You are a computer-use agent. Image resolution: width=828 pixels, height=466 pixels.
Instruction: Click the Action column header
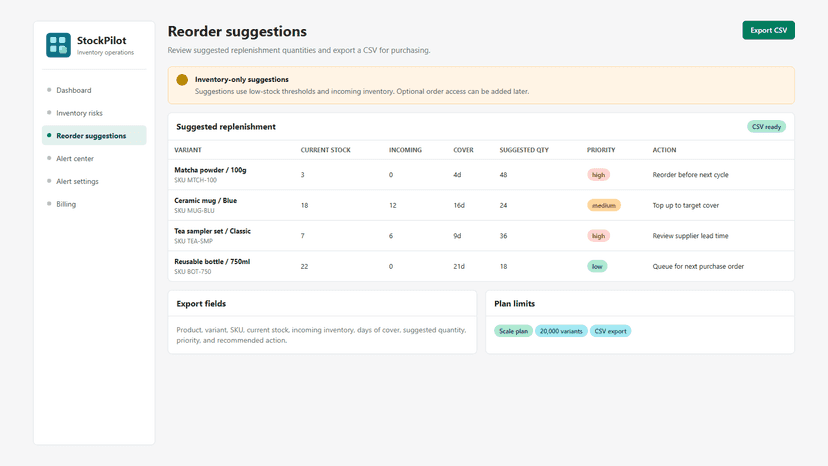pos(664,150)
